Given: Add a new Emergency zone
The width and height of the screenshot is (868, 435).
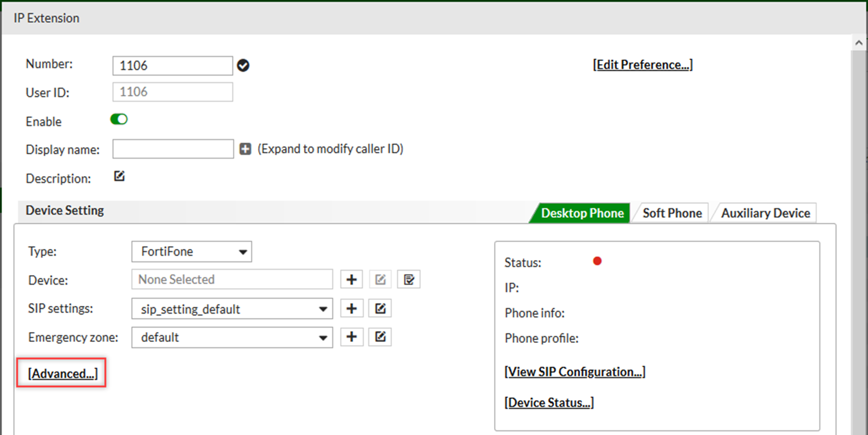Looking at the screenshot, I should (351, 337).
